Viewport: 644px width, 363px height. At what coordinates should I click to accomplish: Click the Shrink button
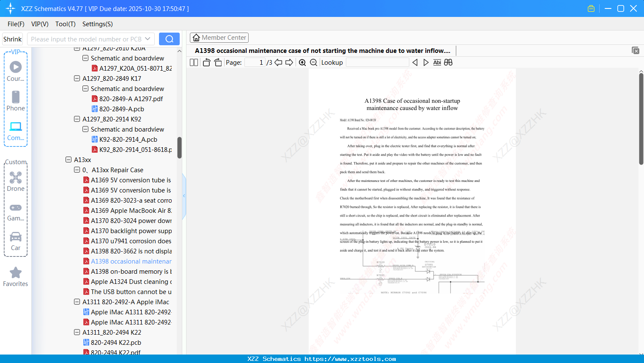tap(12, 39)
